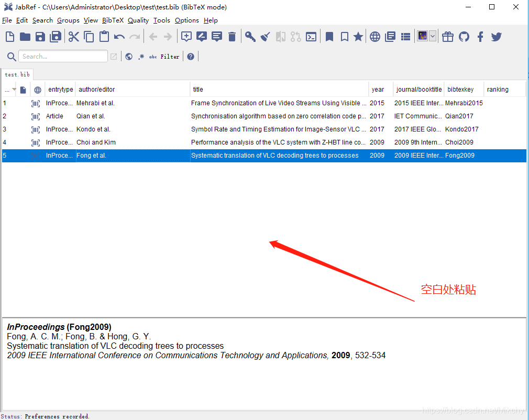Open the Quality menu
529x420 pixels.
pyautogui.click(x=138, y=20)
